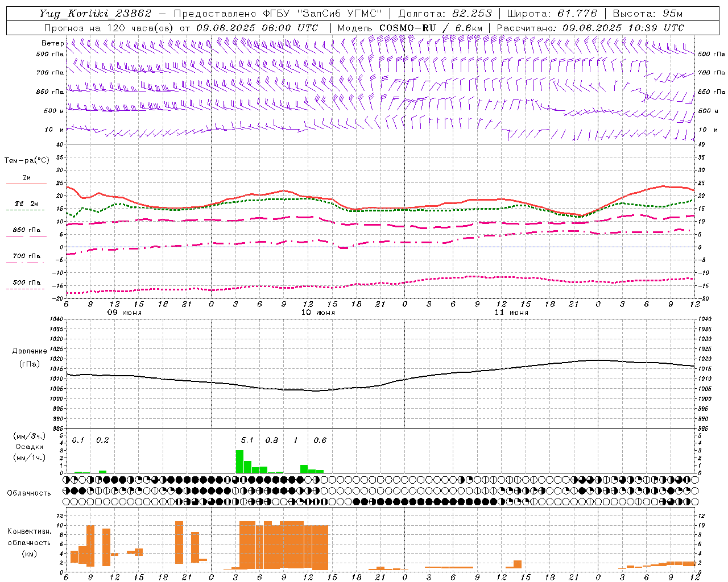Select the calculated time 09.06.2025 10:39 UTC
Image resolution: width=728 pixels, height=582 pixels.
(623, 28)
